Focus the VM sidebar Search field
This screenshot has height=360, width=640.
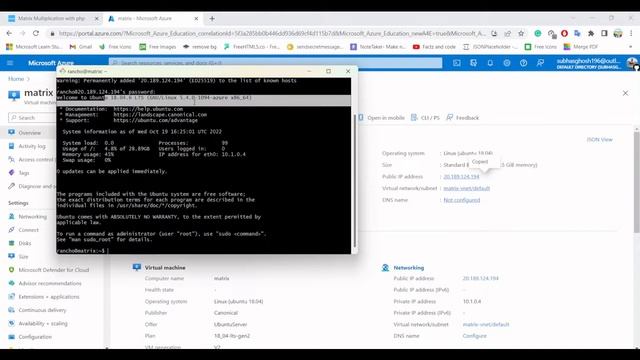(32, 118)
